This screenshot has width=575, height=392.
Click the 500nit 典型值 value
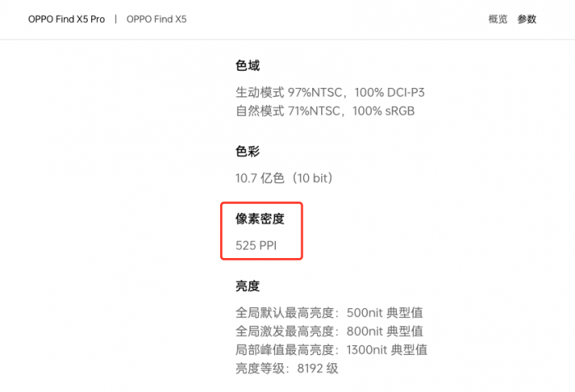point(384,313)
